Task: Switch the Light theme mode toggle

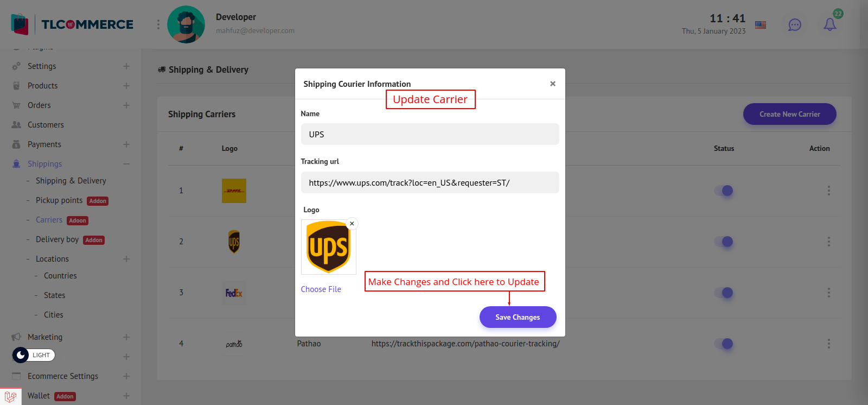Action: pos(34,355)
